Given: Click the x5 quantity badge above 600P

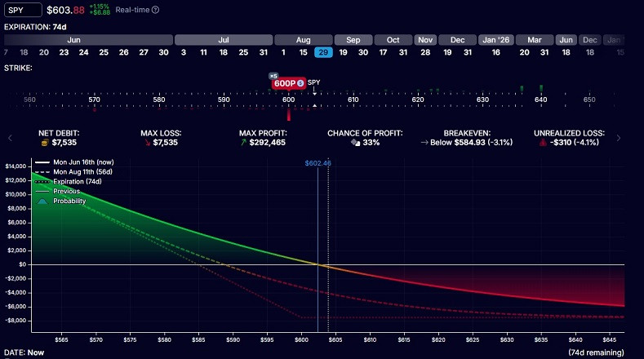Looking at the screenshot, I should 273,76.
